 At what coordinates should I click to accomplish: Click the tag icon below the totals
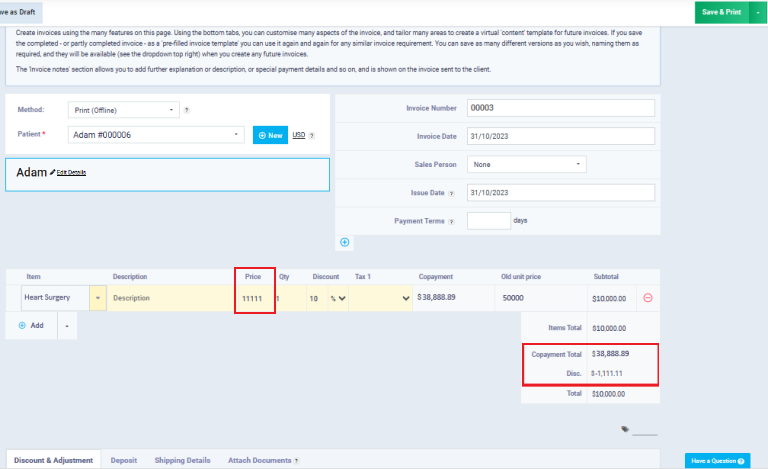pyautogui.click(x=625, y=429)
